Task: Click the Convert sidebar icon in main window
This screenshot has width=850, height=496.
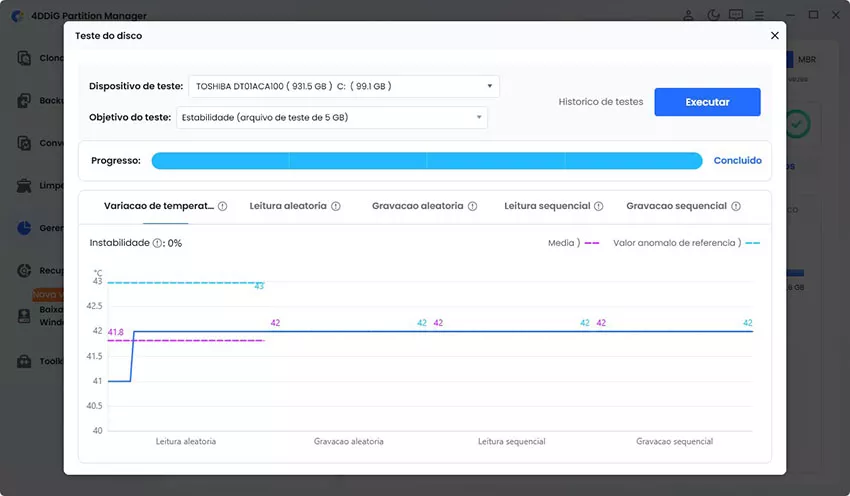Action: (x=24, y=143)
